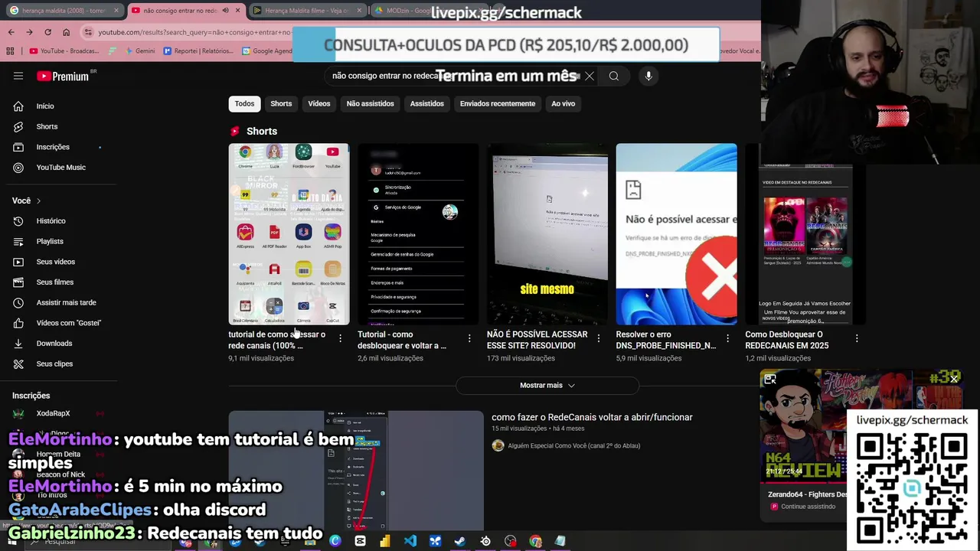
Task: Start voice search with the microphone
Action: (648, 76)
